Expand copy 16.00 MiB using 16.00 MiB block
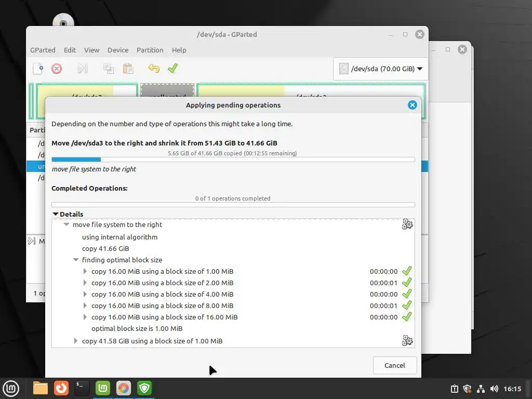The width and height of the screenshot is (532, 399). (x=85, y=317)
